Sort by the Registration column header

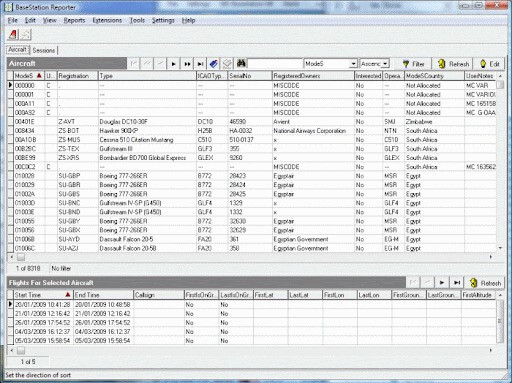coord(77,76)
